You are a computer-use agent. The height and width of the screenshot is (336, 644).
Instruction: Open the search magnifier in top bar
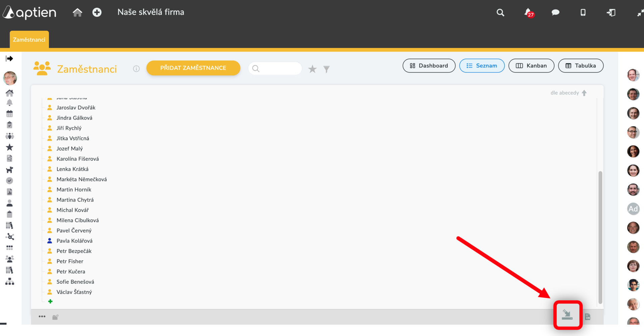pos(500,12)
